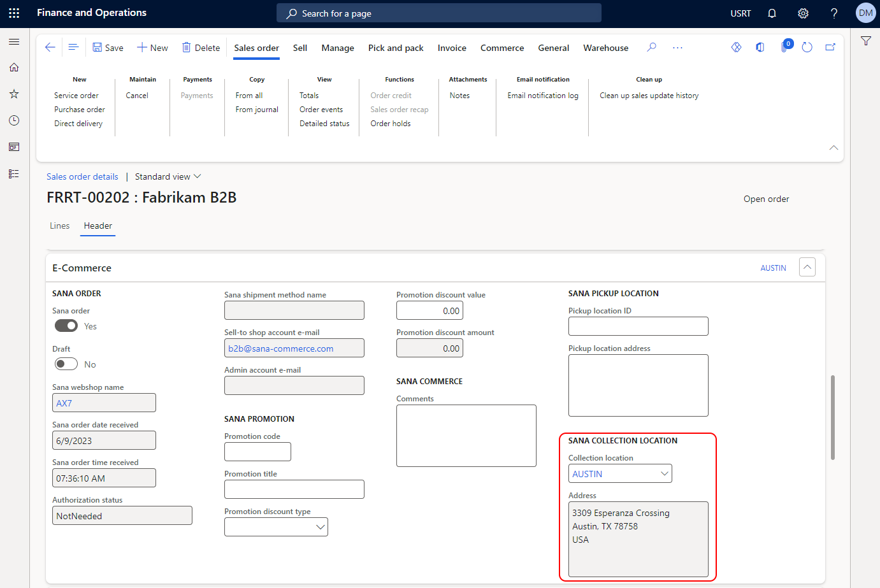Click Copy From all
Screen dimensions: 880x588
click(249, 96)
